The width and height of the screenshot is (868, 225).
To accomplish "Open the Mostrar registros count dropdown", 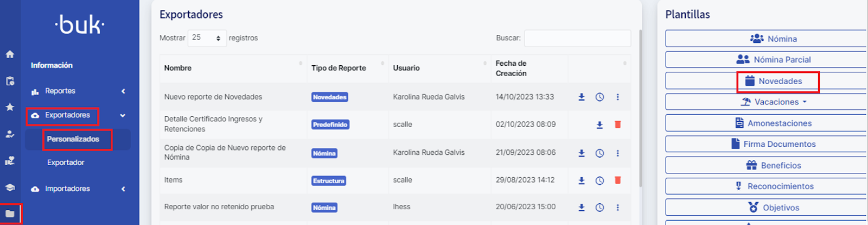I will (207, 38).
